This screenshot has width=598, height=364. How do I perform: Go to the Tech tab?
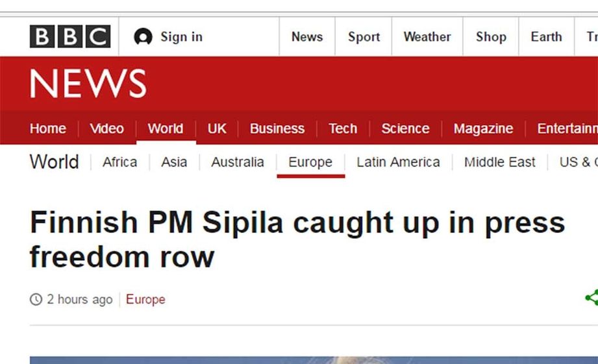click(x=343, y=128)
